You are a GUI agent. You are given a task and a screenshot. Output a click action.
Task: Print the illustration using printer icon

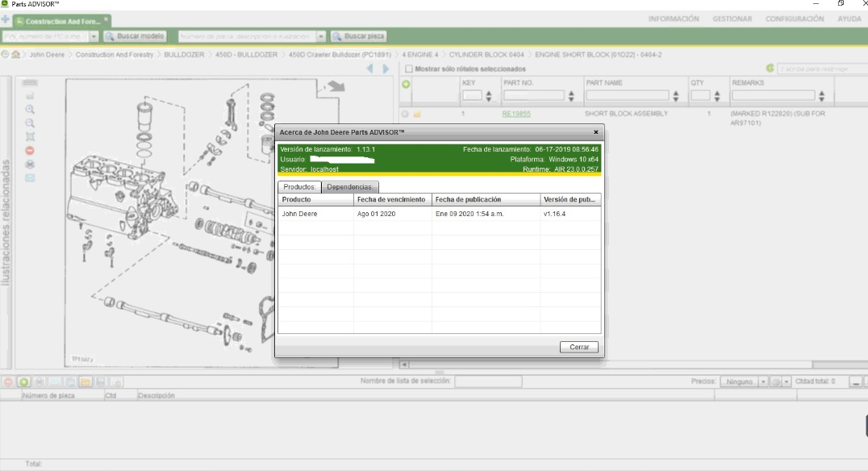(x=30, y=165)
